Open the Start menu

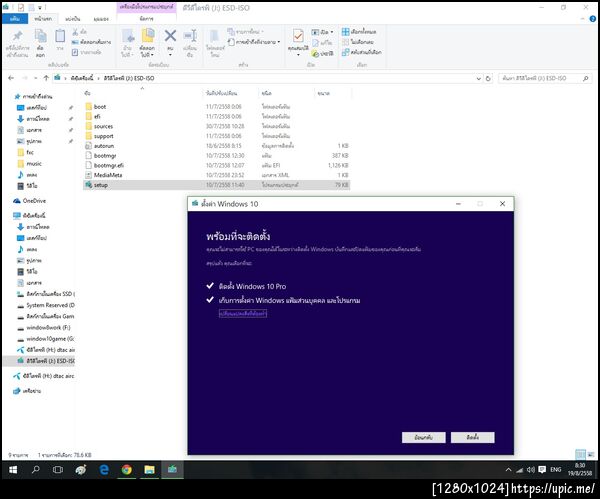point(13,470)
